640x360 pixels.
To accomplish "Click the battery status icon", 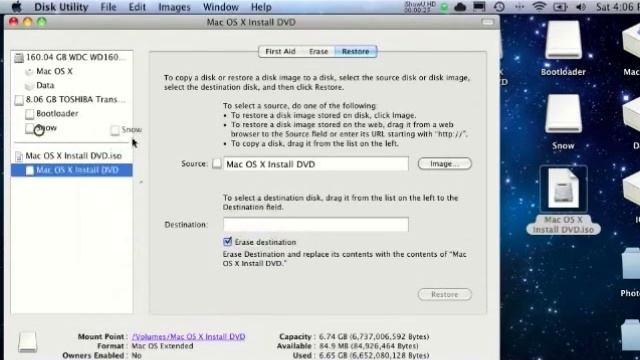I will (560, 7).
